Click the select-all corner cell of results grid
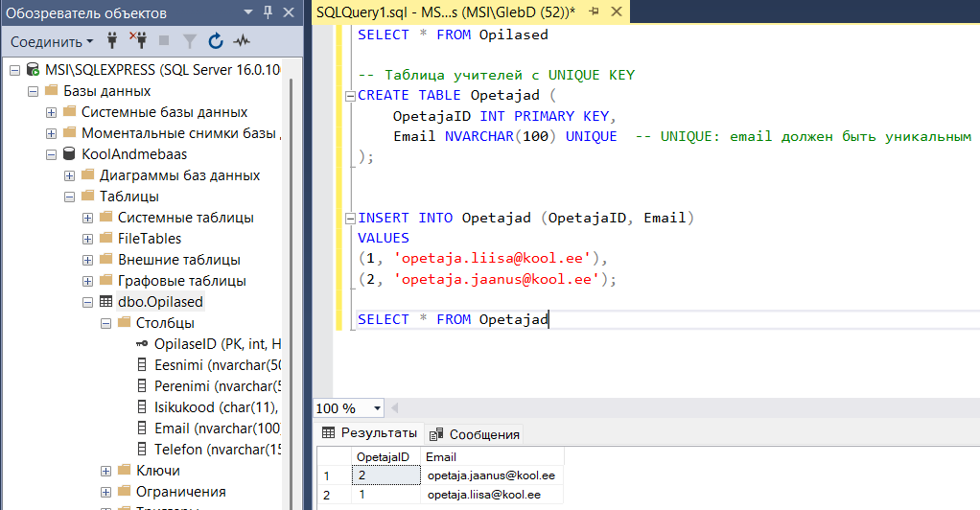Image resolution: width=980 pixels, height=510 pixels. tap(335, 457)
